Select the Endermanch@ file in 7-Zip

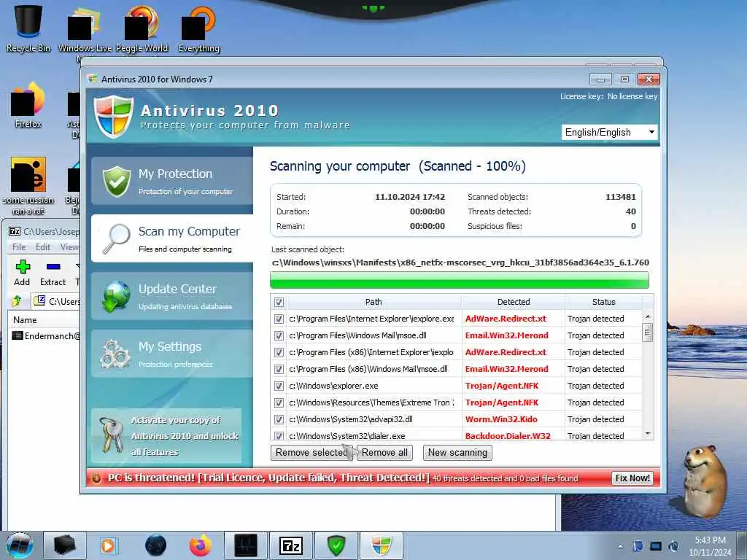45,335
